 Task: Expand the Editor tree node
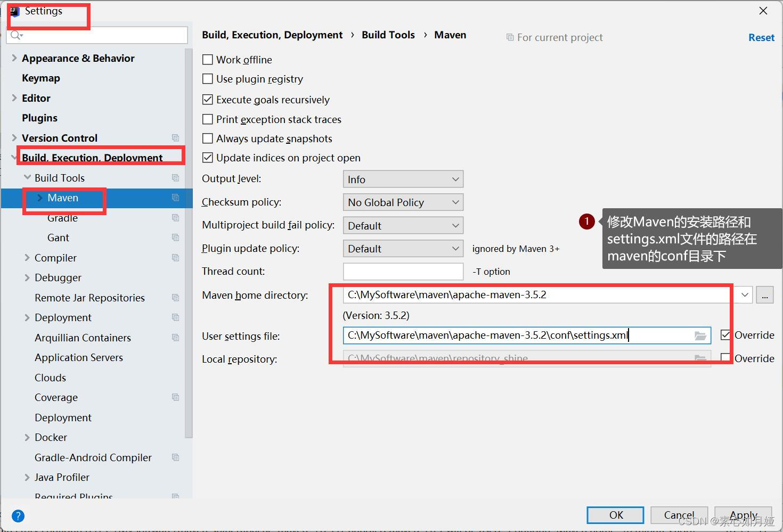click(x=14, y=98)
